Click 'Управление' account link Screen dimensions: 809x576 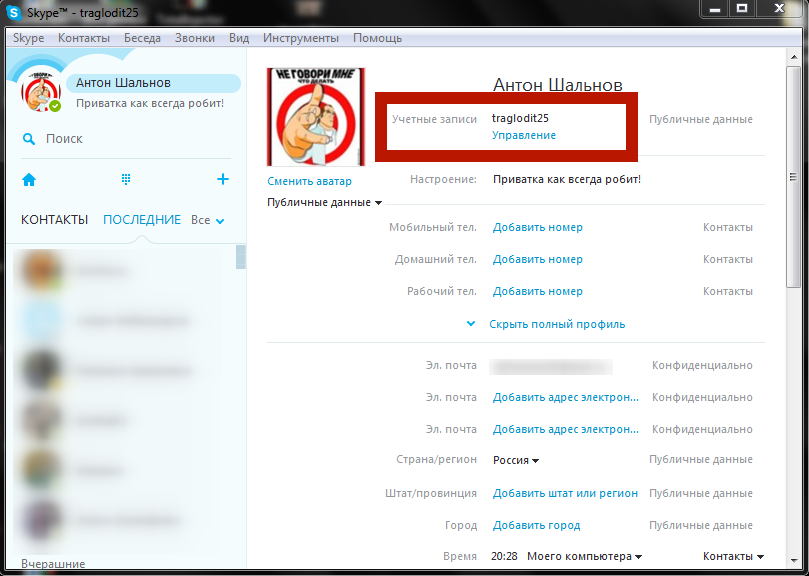523,135
